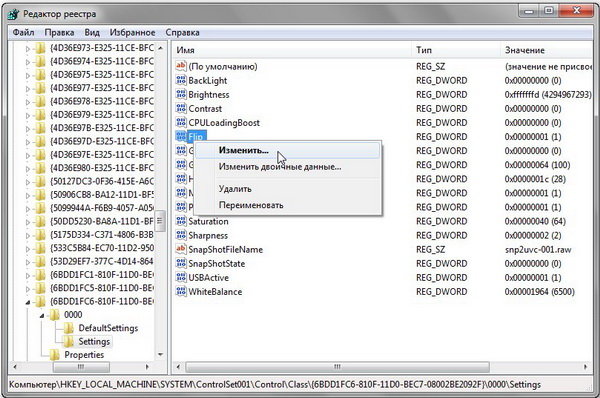This screenshot has width=600, height=398.
Task: Click the Settings folder icon
Action: click(x=68, y=341)
